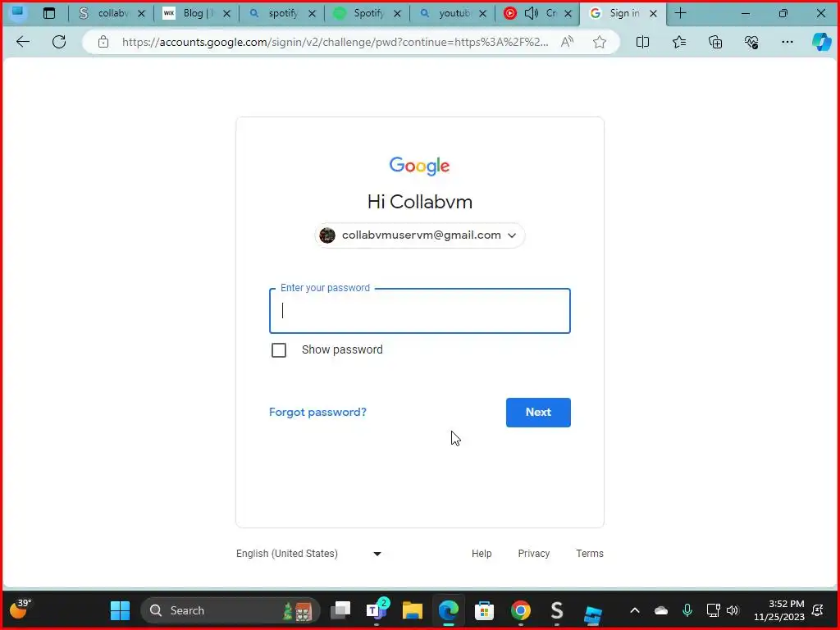Open the Read aloud icon in address bar
The width and height of the screenshot is (840, 630).
click(567, 42)
